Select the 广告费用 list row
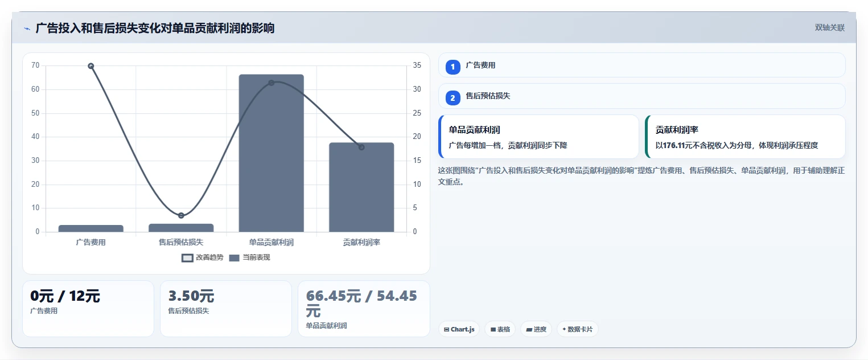This screenshot has width=868, height=360. [x=641, y=65]
